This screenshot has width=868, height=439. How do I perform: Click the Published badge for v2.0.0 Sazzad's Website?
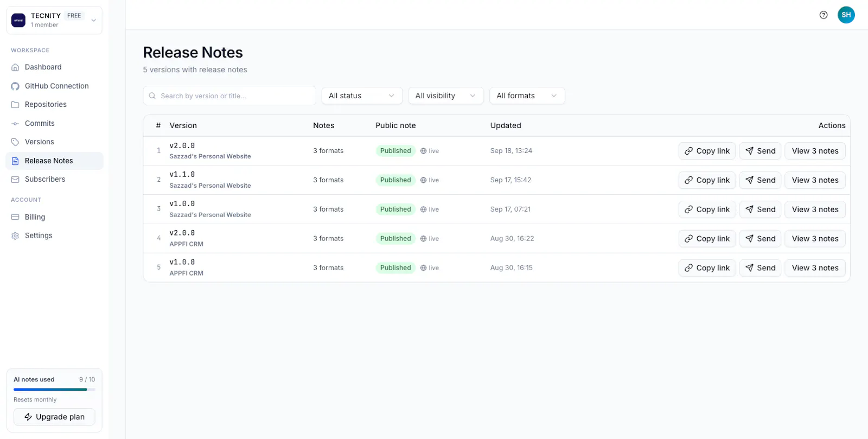click(x=395, y=151)
